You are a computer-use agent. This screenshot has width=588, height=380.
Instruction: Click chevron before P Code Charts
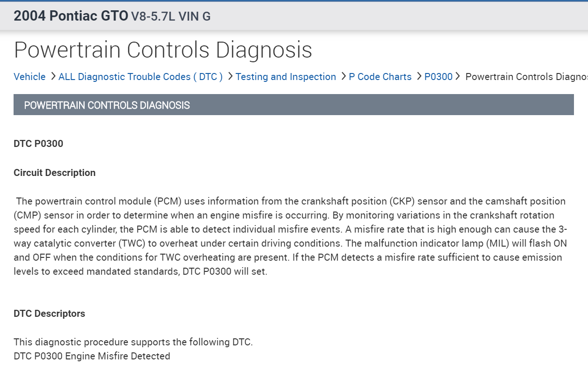pyautogui.click(x=343, y=76)
